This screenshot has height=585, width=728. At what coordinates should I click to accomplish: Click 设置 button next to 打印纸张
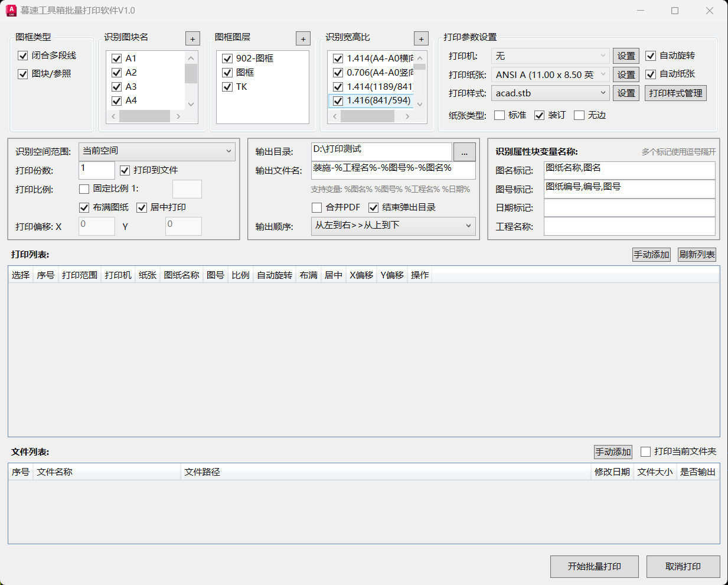click(x=626, y=74)
